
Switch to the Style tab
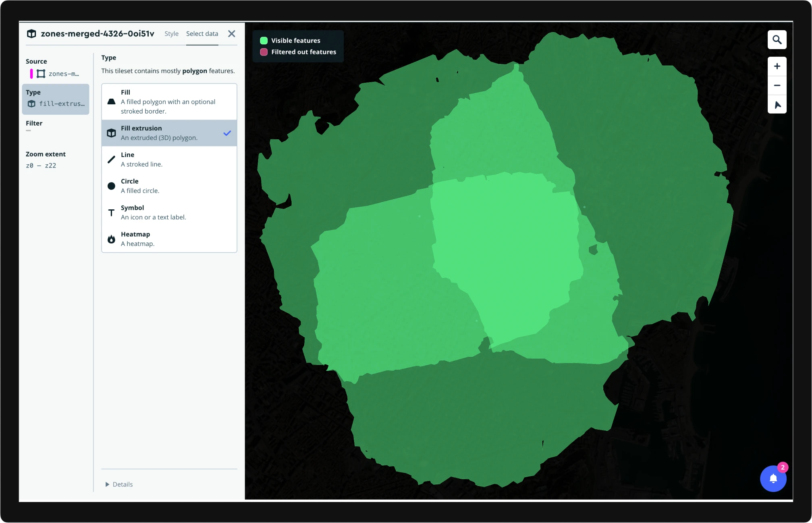point(171,34)
